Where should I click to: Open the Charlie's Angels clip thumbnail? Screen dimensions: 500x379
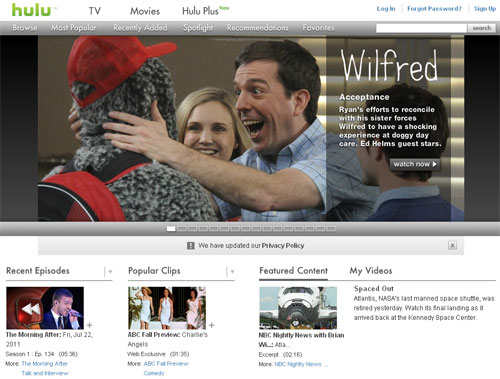click(x=167, y=308)
